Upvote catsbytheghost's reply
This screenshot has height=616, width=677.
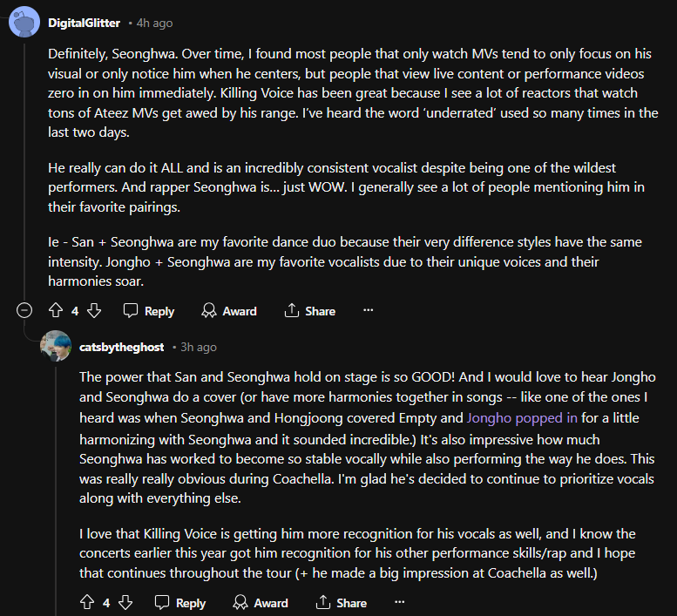point(87,602)
